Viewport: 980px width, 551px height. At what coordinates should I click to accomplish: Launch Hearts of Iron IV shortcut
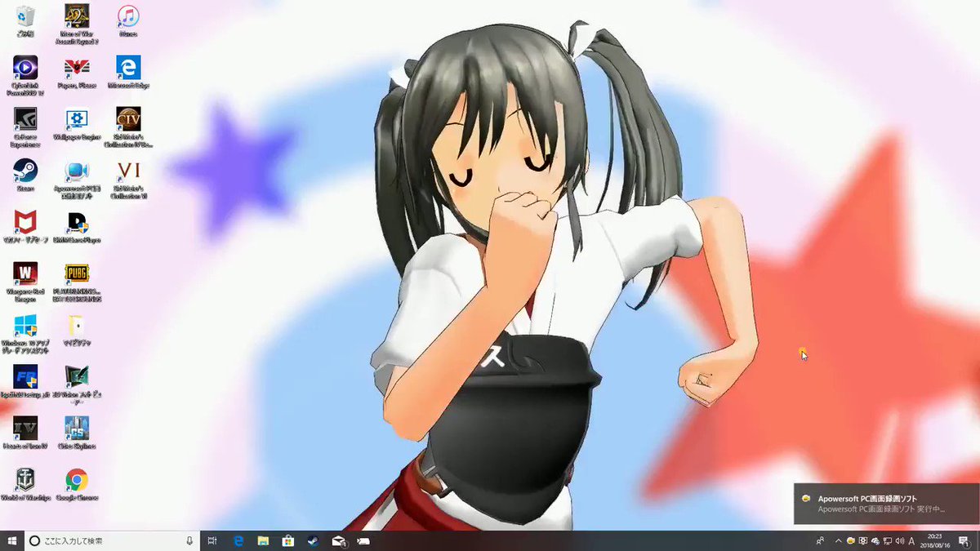(25, 433)
